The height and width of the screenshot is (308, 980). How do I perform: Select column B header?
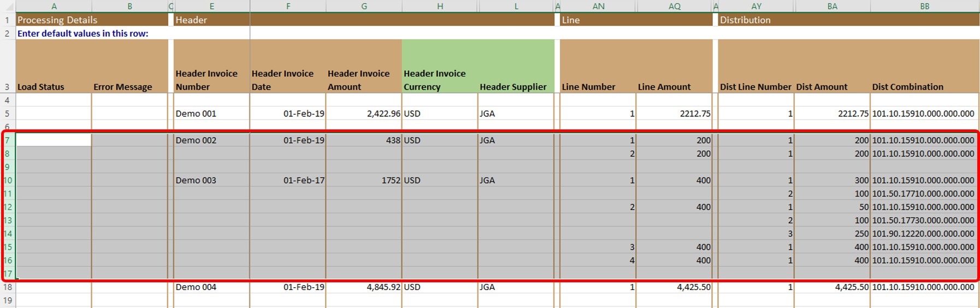[x=129, y=6]
